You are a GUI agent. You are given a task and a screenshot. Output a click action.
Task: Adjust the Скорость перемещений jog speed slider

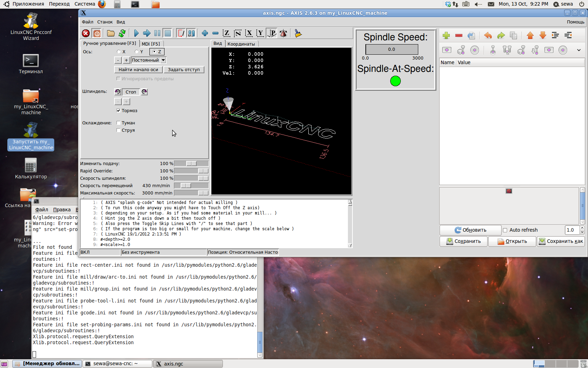click(191, 186)
